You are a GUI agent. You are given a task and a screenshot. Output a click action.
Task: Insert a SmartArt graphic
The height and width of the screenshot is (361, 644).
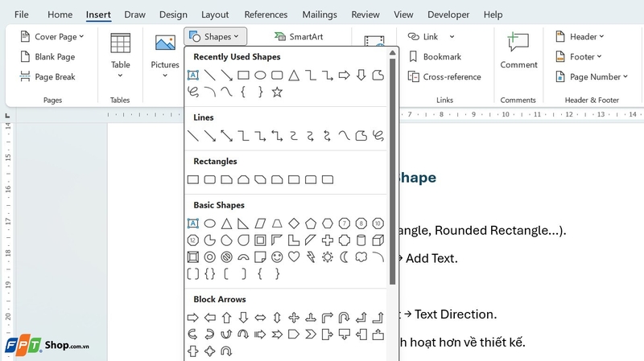pyautogui.click(x=299, y=36)
